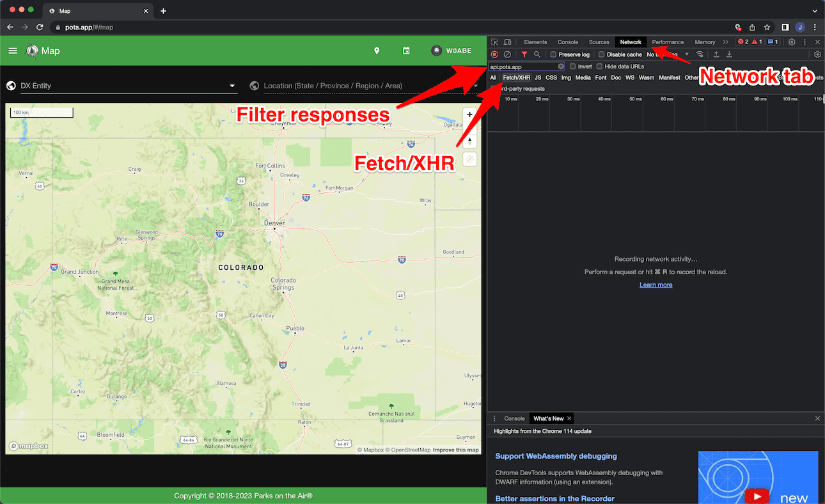Image resolution: width=825 pixels, height=504 pixels.
Task: Show more DevTools tabs chevron
Action: 725,42
